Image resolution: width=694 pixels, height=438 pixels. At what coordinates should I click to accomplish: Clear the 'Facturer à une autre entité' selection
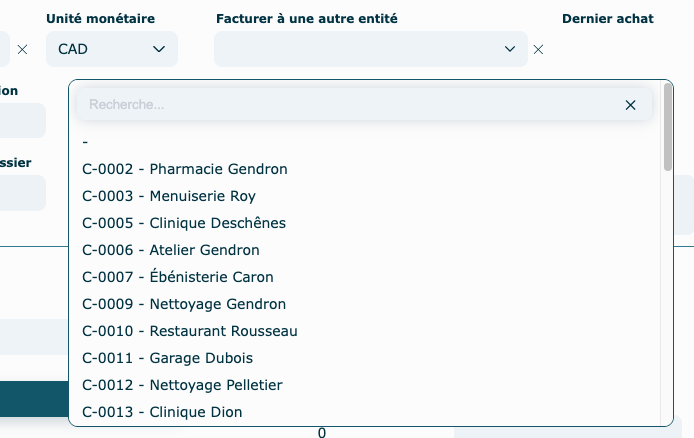pyautogui.click(x=538, y=49)
